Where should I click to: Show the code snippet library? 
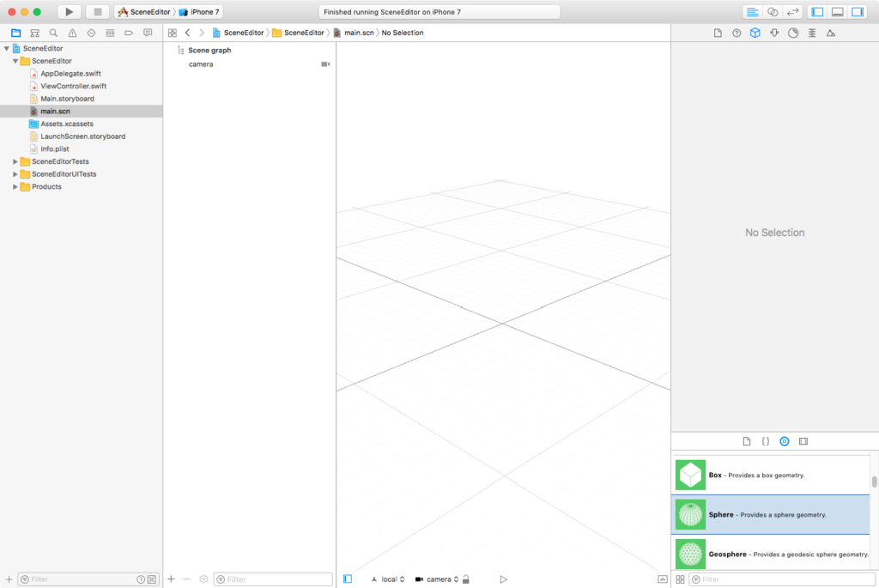[x=766, y=442]
